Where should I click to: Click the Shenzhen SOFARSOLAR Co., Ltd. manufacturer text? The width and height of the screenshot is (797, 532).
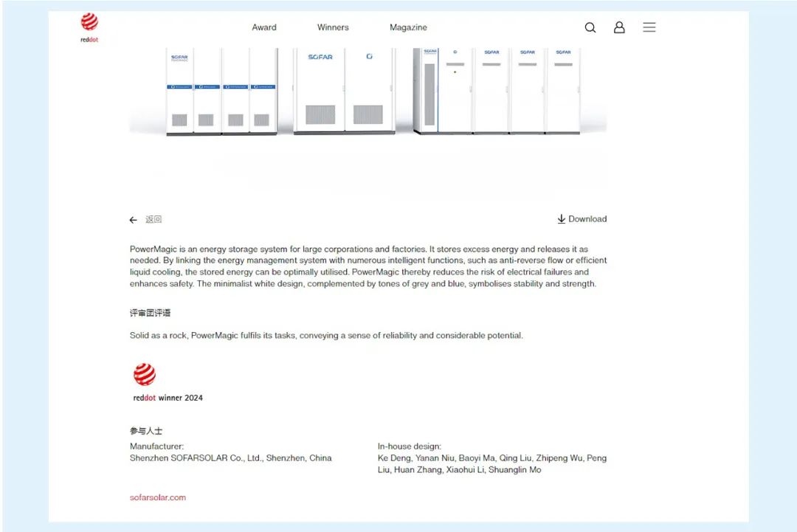[x=231, y=458]
